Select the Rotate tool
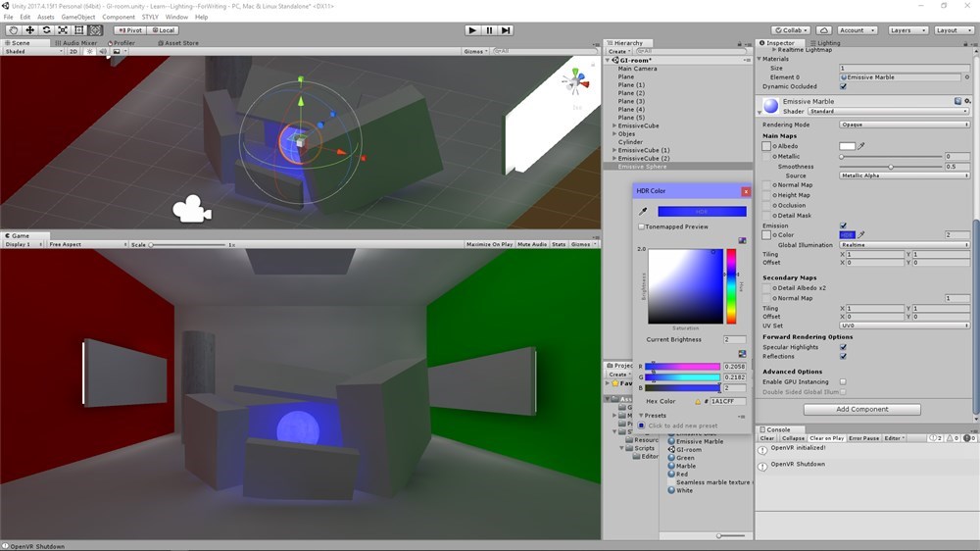Viewport: 980px width, 551px height. coord(46,30)
